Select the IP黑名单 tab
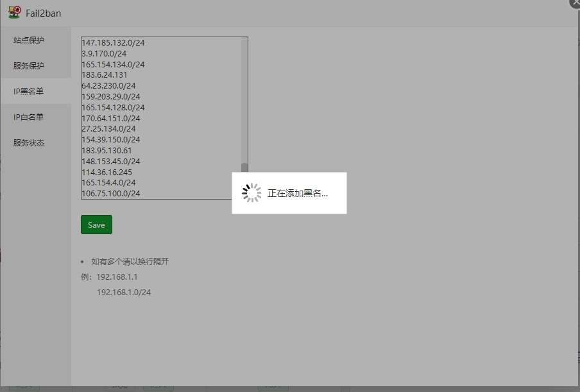Screen dimensions: 580x392 coord(36,91)
